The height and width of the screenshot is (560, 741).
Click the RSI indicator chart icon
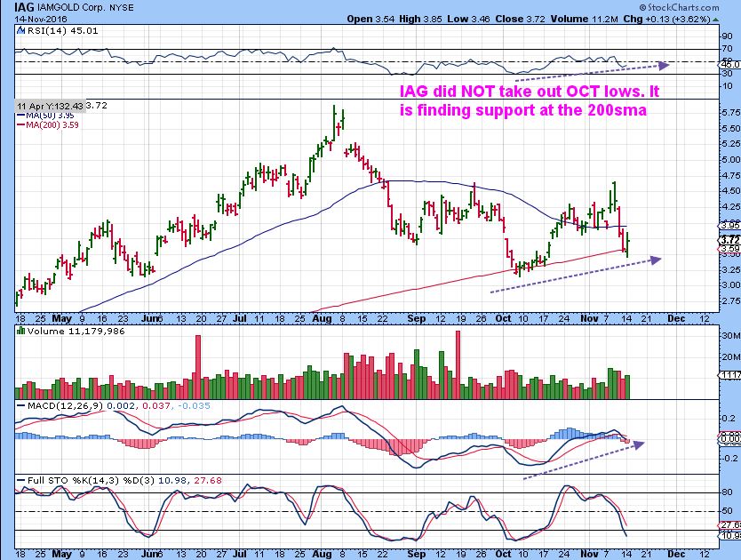point(20,31)
